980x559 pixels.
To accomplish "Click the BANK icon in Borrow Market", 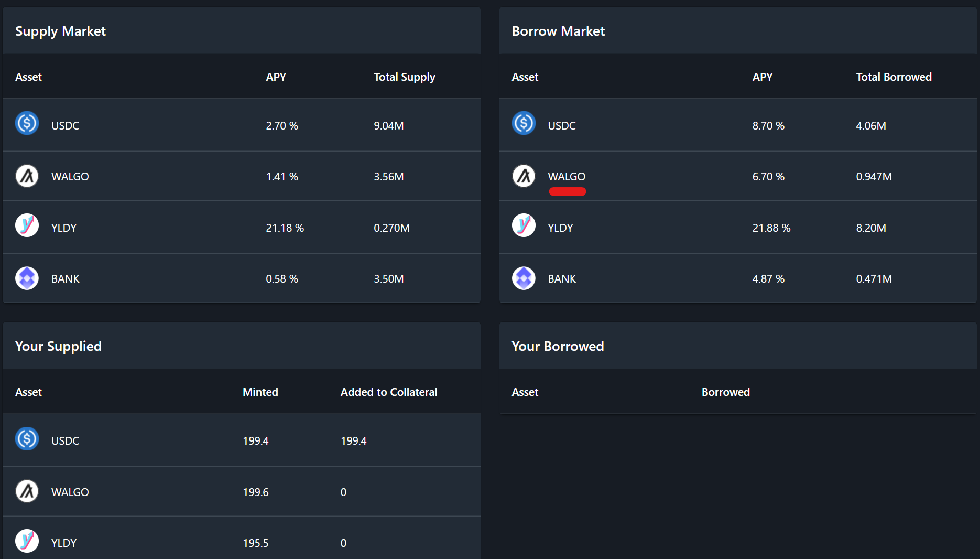I will [x=524, y=278].
